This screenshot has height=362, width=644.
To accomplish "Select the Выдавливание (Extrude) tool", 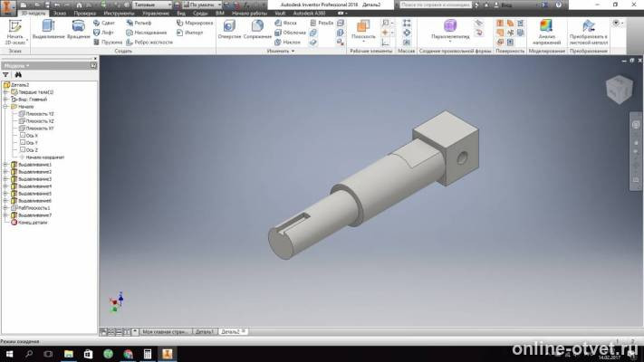I will 49,30.
